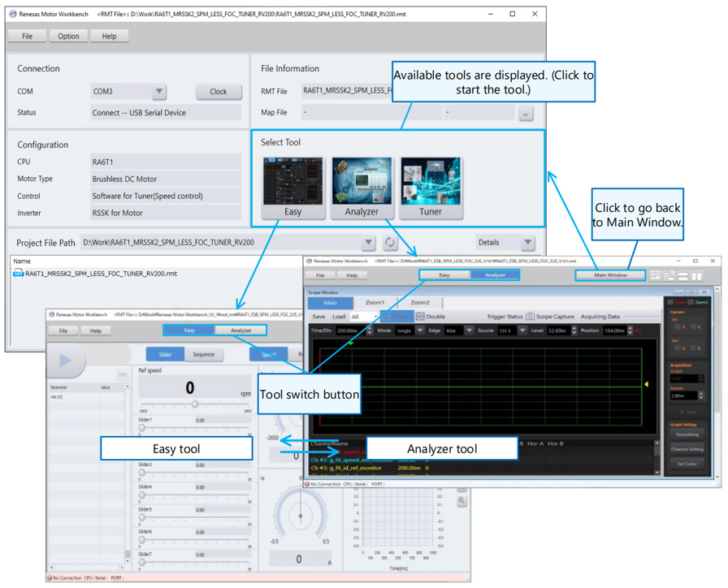Screen dimensions: 728x588
Task: Click the cascade windows layout icon
Action: 669,276
